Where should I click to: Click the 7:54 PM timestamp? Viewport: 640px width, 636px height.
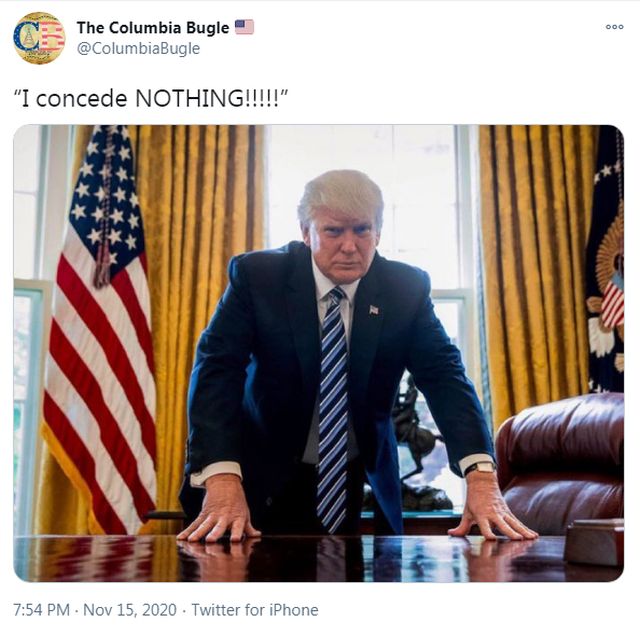[x=41, y=610]
